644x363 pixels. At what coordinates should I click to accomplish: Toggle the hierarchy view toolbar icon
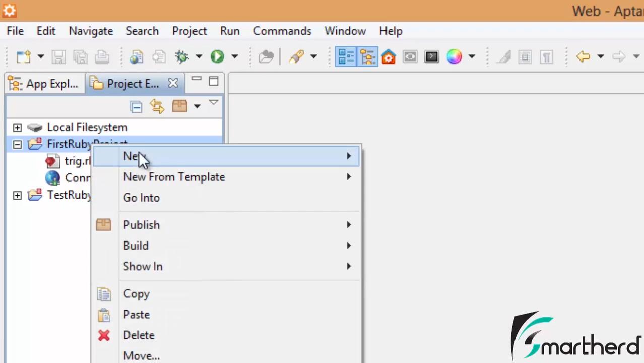(x=367, y=56)
